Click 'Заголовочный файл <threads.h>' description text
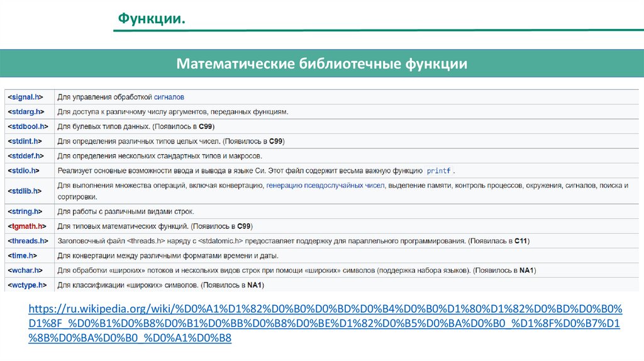 (x=294, y=241)
